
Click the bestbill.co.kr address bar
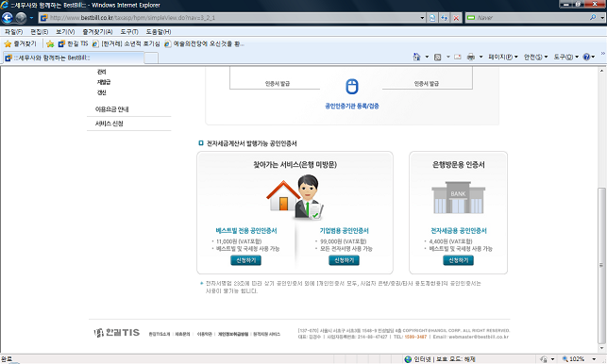pos(229,18)
